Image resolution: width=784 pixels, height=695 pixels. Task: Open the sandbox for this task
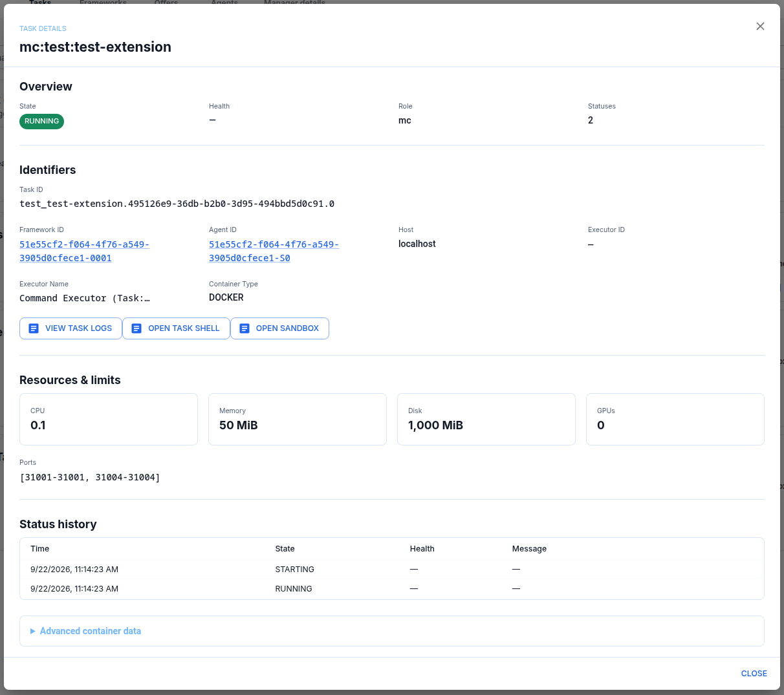pyautogui.click(x=279, y=328)
